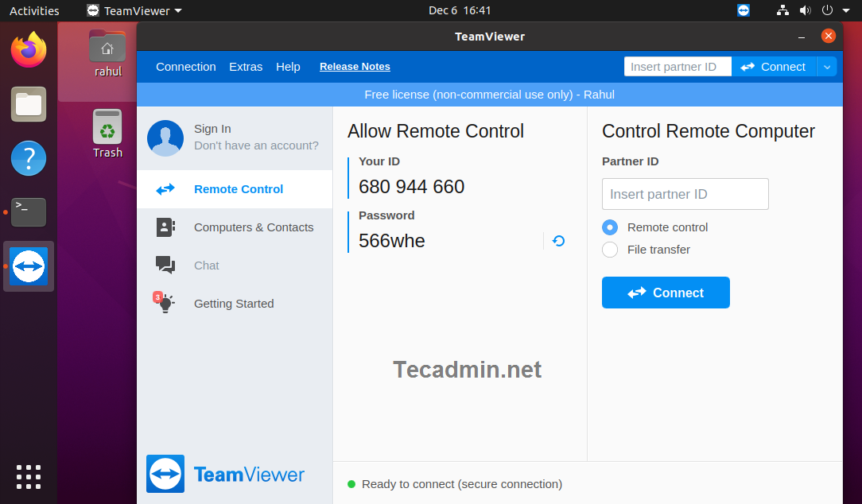The width and height of the screenshot is (862, 504).
Task: Click the green ready status indicator
Action: [x=351, y=484]
